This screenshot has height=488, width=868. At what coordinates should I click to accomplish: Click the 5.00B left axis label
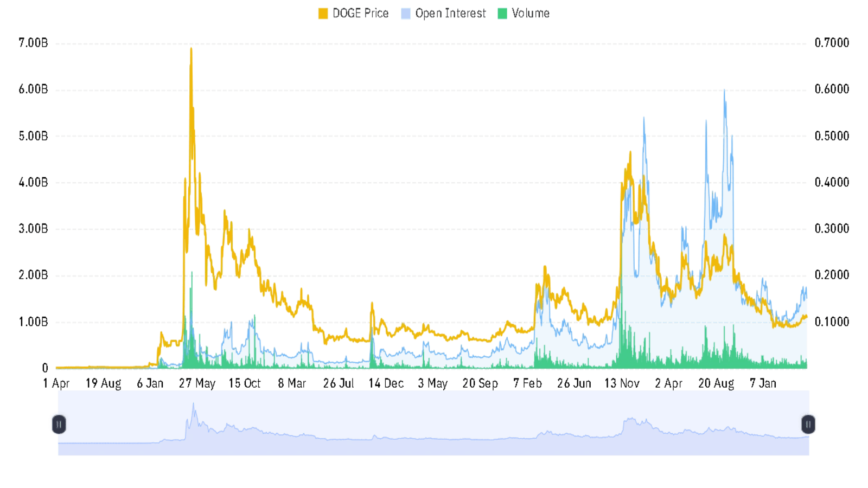[33, 136]
